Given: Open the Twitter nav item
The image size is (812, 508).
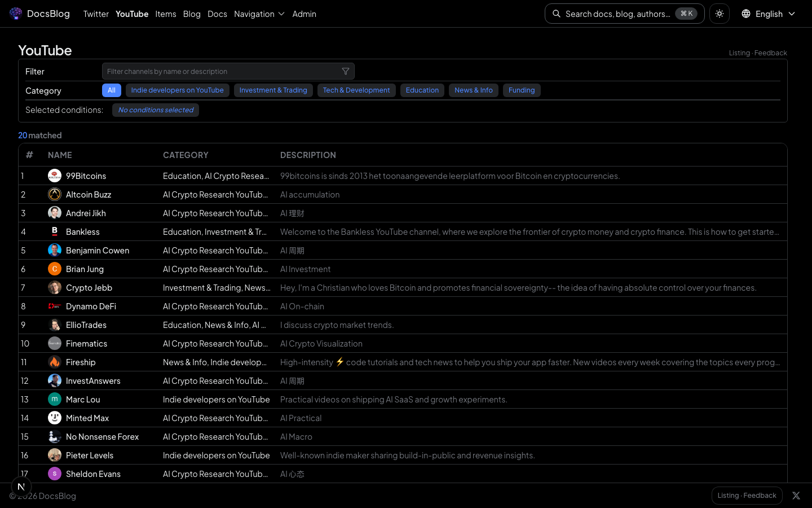Looking at the screenshot, I should pos(96,14).
